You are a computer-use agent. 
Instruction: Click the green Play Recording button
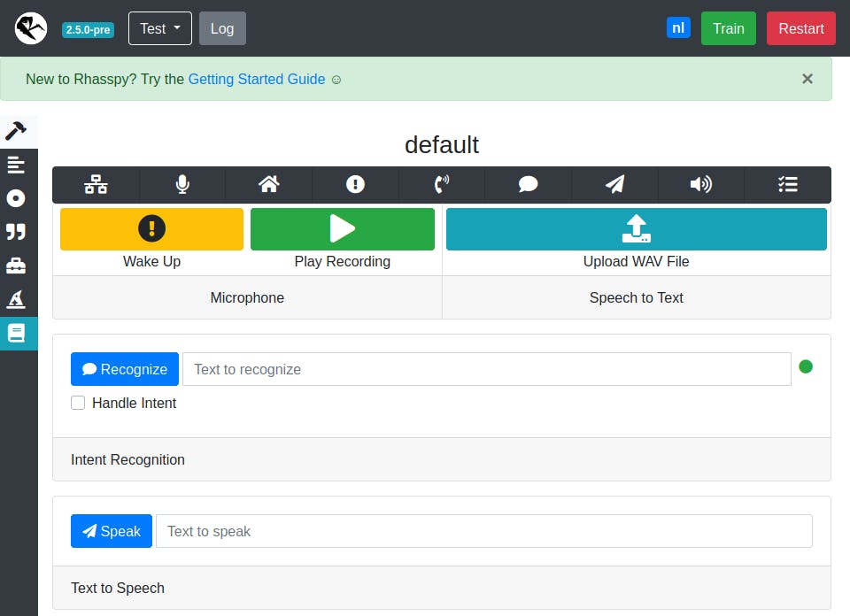coord(343,229)
